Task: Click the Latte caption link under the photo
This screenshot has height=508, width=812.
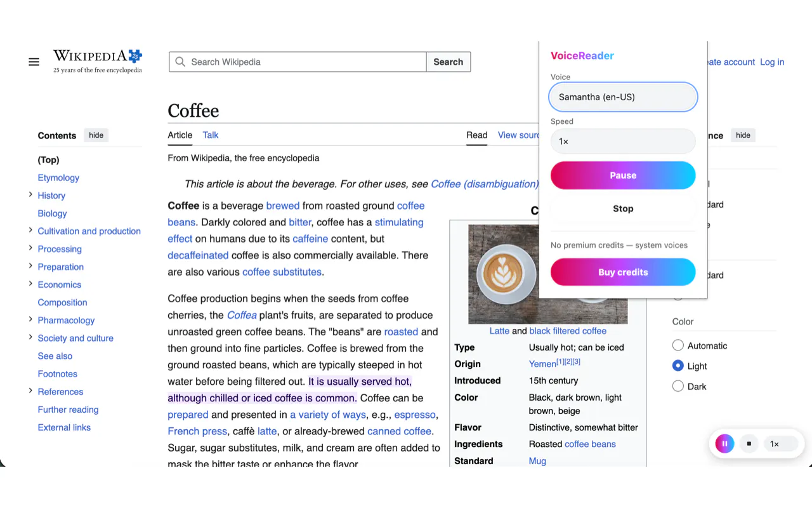Action: 499,331
